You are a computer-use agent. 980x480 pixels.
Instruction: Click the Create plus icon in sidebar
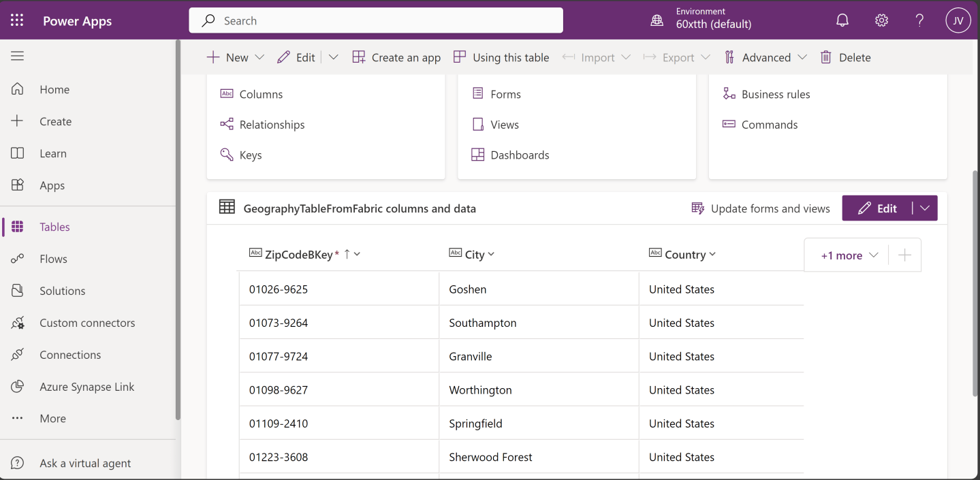[18, 121]
